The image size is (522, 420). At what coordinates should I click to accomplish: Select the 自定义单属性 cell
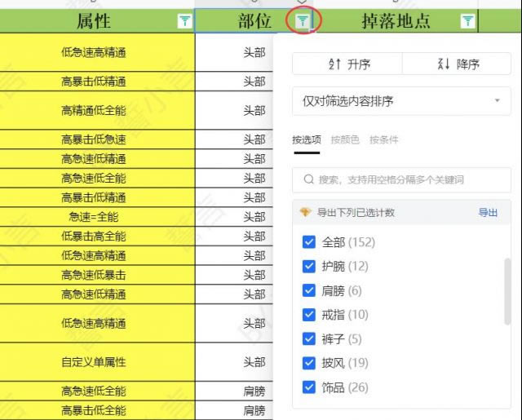[94, 362]
